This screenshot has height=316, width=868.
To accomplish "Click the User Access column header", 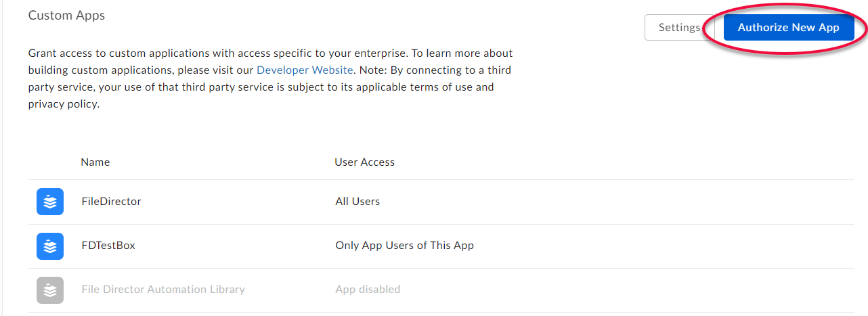I will click(x=364, y=162).
